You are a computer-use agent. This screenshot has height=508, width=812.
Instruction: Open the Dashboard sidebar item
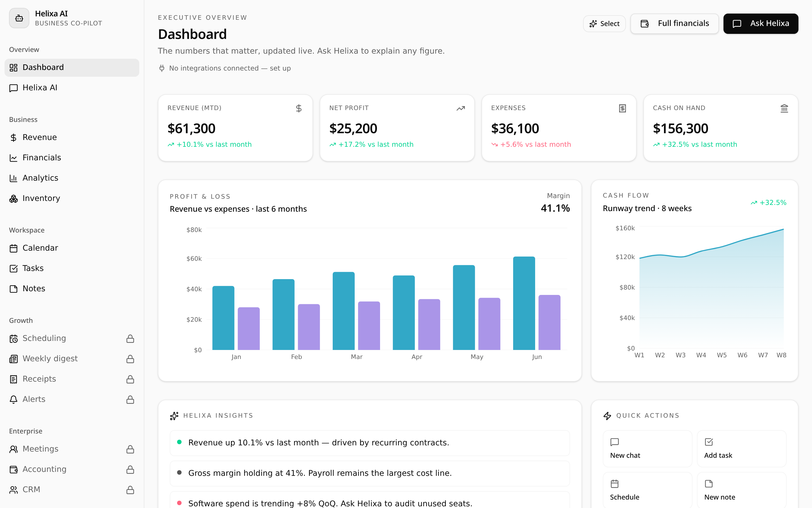point(72,67)
